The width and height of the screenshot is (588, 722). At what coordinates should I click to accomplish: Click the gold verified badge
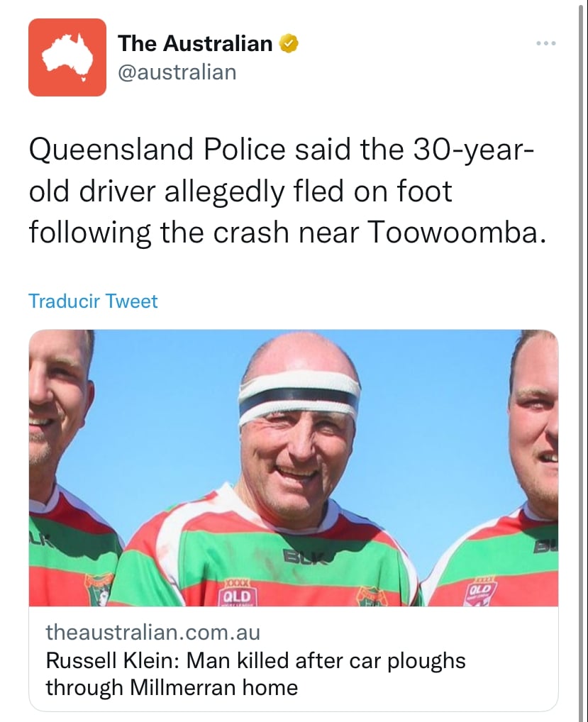coord(289,43)
